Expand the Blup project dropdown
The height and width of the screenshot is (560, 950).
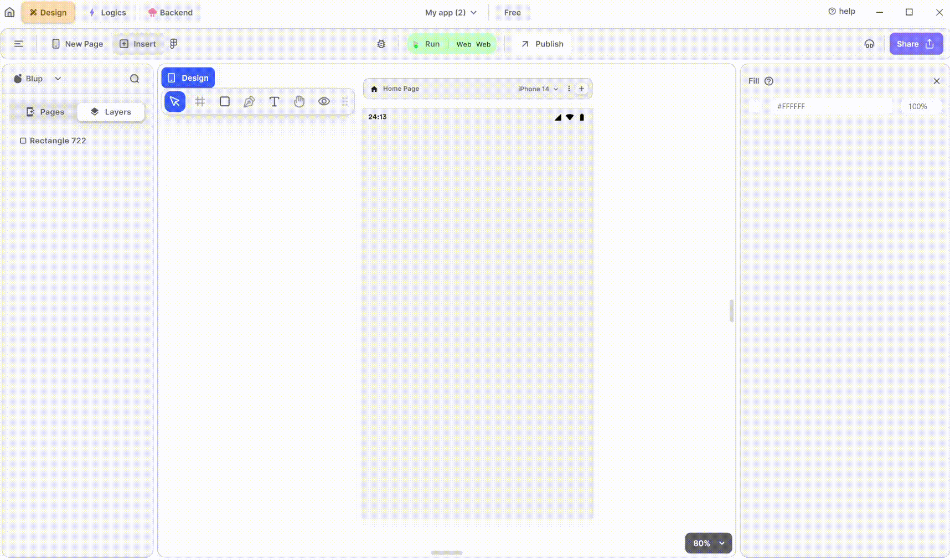pos(58,79)
